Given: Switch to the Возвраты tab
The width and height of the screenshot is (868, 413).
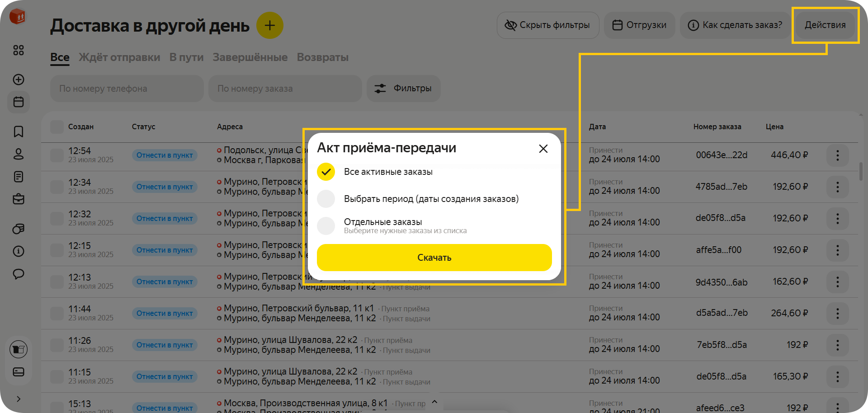Looking at the screenshot, I should (322, 57).
